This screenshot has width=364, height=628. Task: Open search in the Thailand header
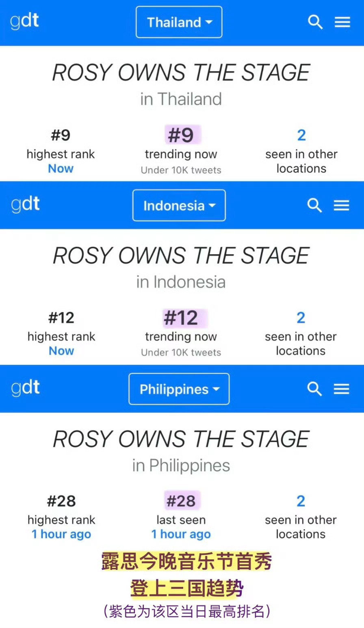click(315, 22)
